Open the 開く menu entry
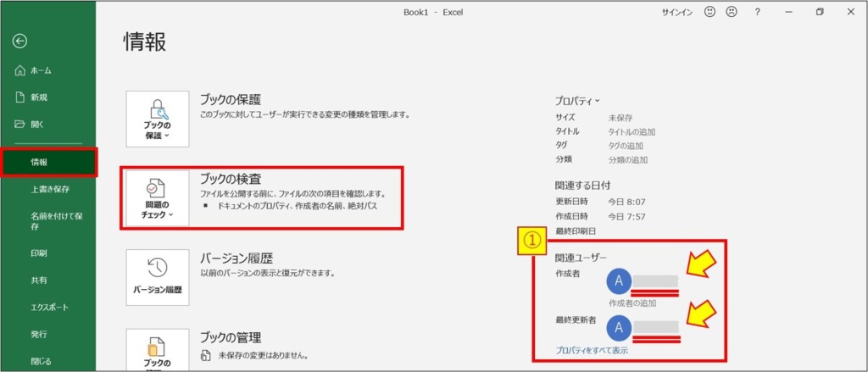Viewport: 868px width, 372px height. point(37,125)
